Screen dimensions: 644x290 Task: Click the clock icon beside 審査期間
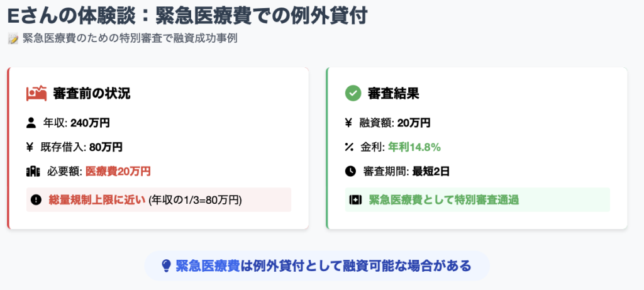pyautogui.click(x=350, y=171)
